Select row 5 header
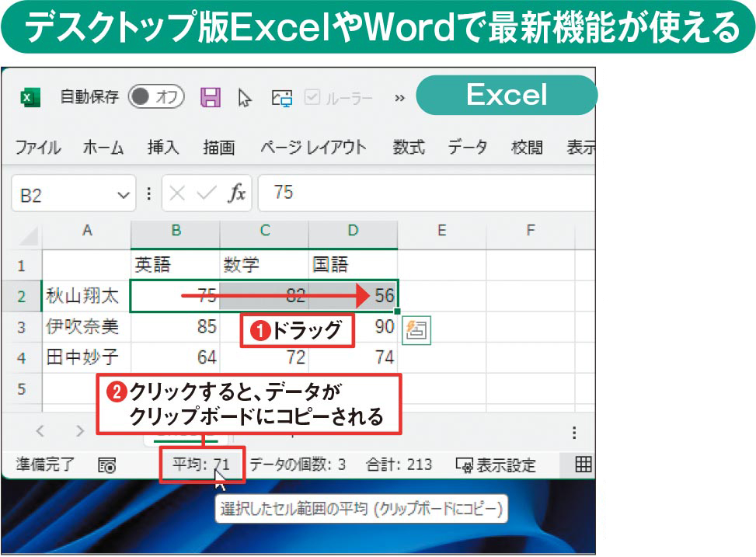This screenshot has width=756, height=557. (x=21, y=388)
